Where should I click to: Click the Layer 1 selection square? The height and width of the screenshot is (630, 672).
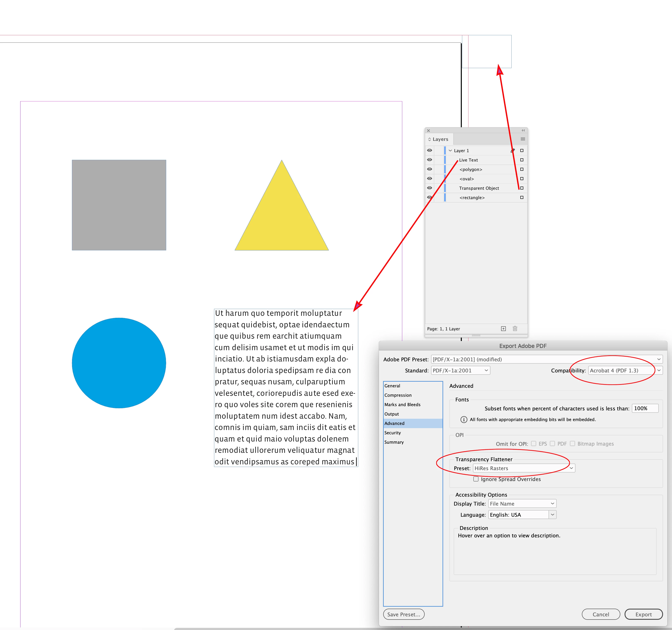pyautogui.click(x=522, y=151)
